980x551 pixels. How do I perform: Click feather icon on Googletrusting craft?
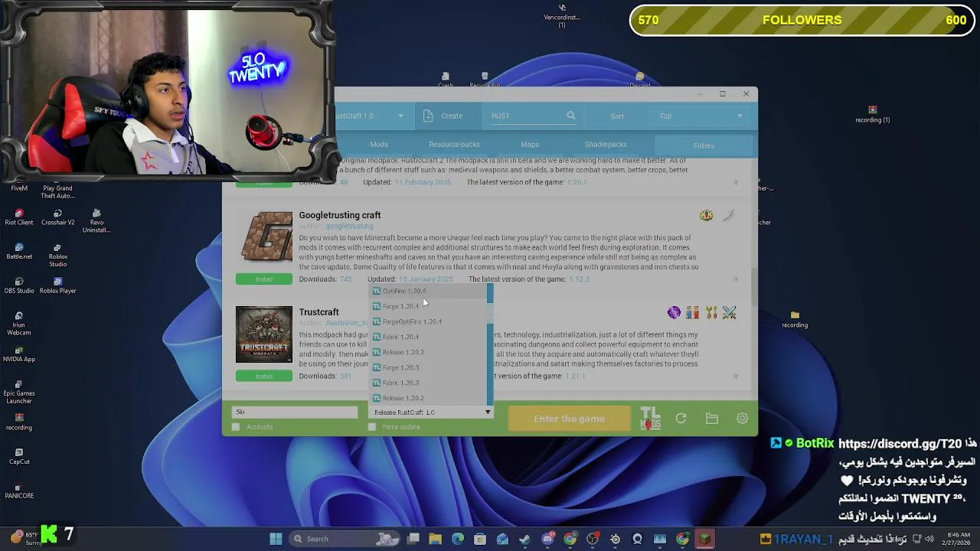coord(728,216)
